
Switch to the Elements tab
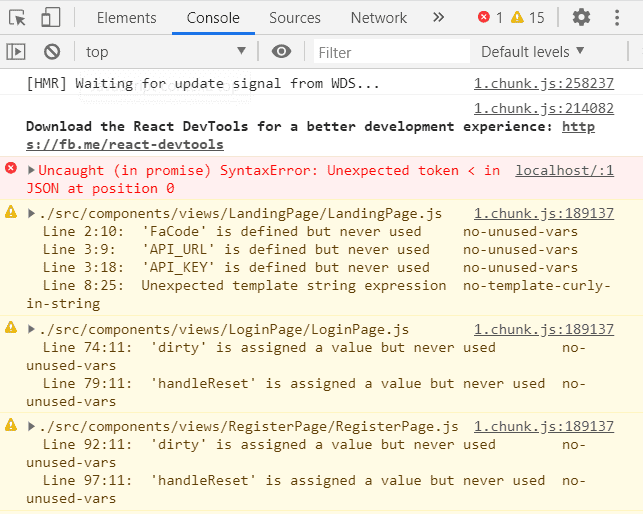pyautogui.click(x=126, y=17)
